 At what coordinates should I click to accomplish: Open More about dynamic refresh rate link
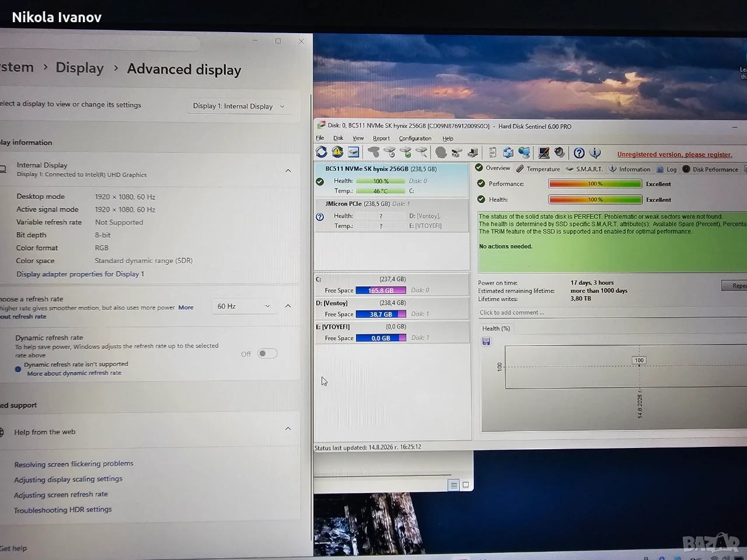[x=74, y=373]
